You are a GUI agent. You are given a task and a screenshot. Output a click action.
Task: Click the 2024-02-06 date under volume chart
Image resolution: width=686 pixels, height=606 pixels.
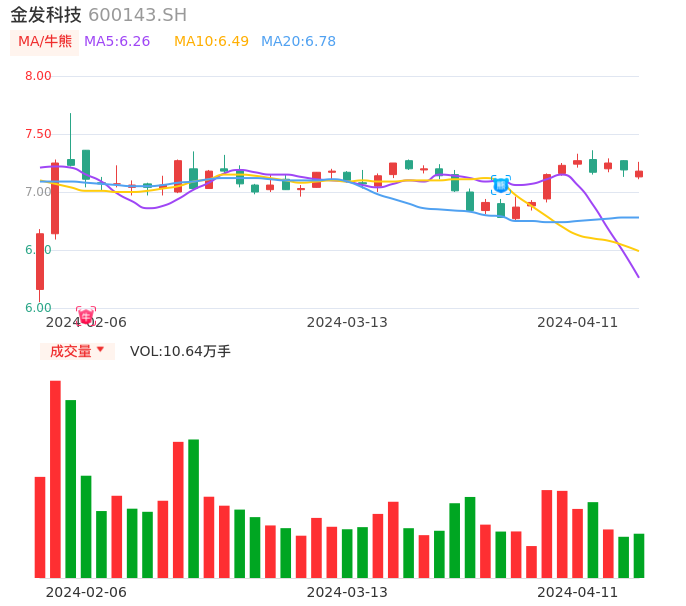(86, 592)
